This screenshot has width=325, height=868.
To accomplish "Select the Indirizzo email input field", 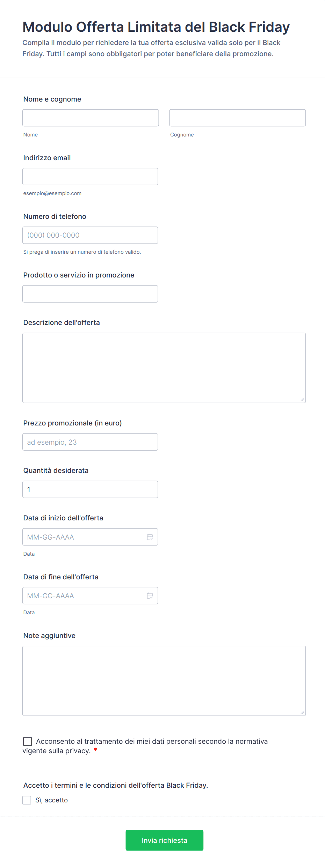I will 90,176.
